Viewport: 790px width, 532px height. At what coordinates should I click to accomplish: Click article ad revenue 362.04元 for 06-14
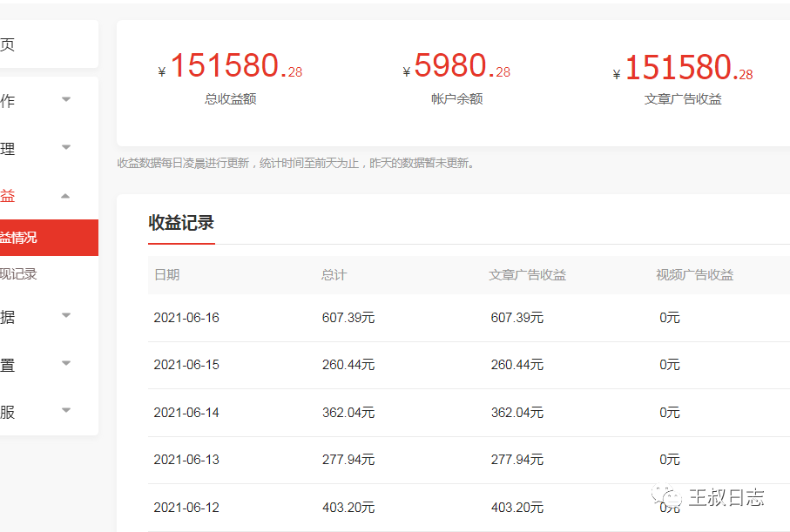(517, 413)
